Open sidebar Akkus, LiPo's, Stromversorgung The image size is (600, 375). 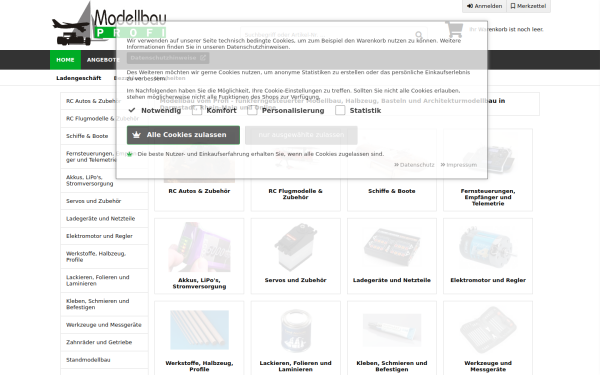[x=104, y=180]
